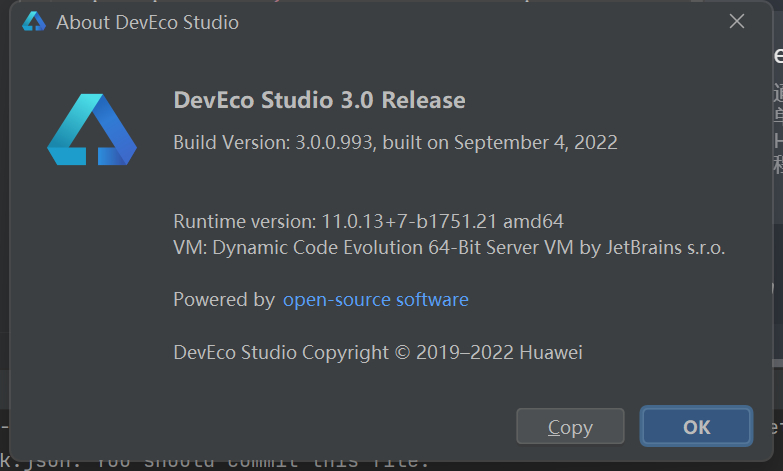Copy the version information with Copy button
This screenshot has height=471, width=783.
pyautogui.click(x=570, y=427)
